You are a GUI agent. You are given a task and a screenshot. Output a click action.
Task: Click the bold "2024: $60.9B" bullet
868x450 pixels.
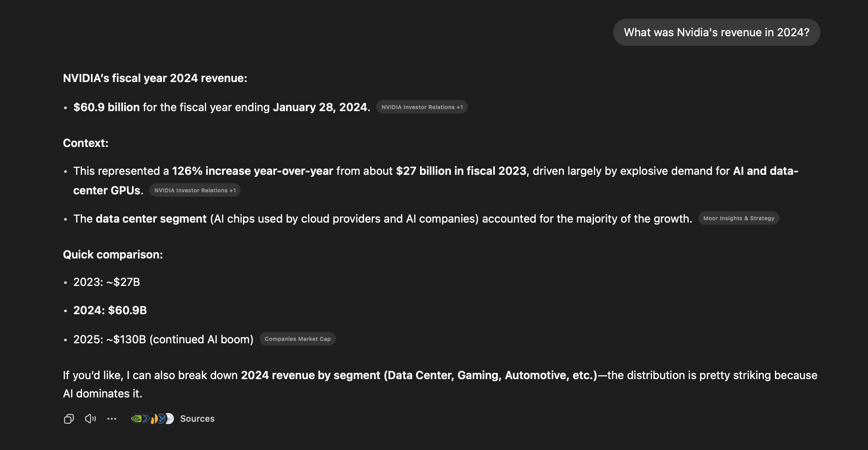[110, 310]
